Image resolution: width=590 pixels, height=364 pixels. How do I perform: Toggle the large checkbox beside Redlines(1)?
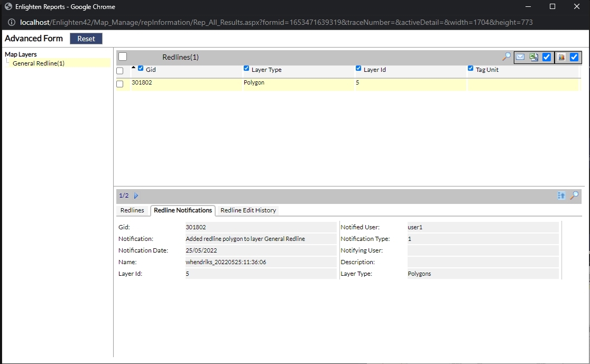click(123, 57)
